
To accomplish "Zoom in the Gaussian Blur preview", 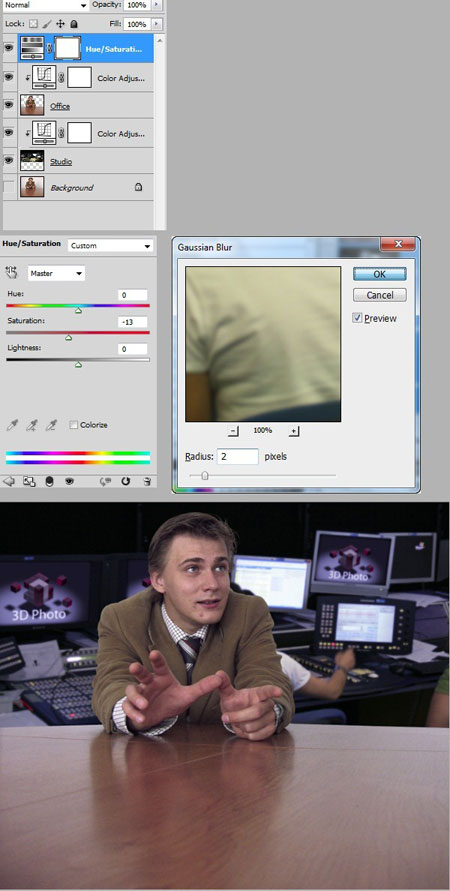I will click(x=294, y=431).
